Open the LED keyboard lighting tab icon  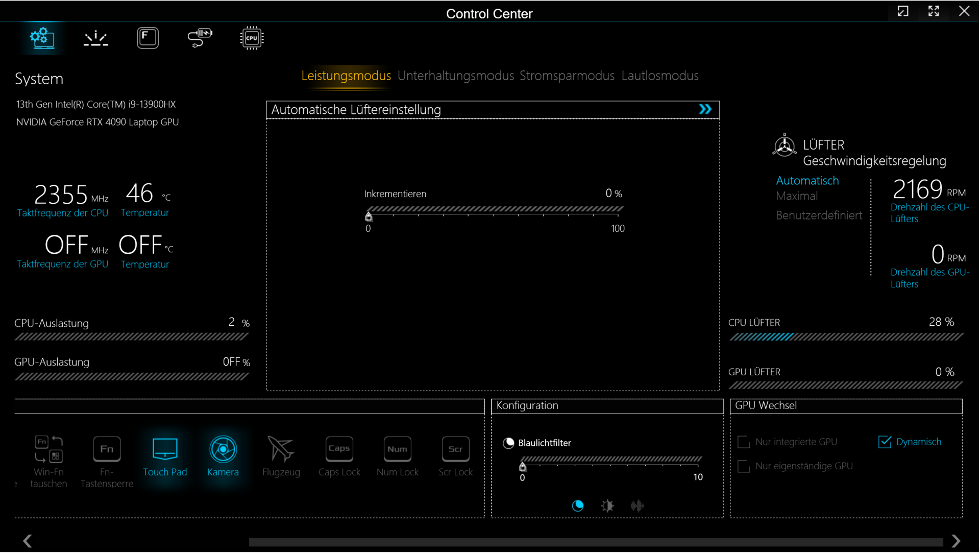click(x=96, y=38)
